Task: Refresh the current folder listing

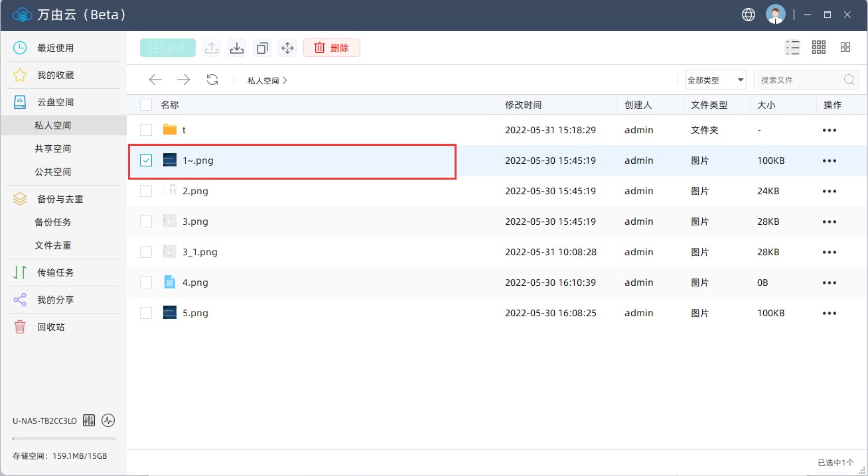Action: pyautogui.click(x=212, y=80)
